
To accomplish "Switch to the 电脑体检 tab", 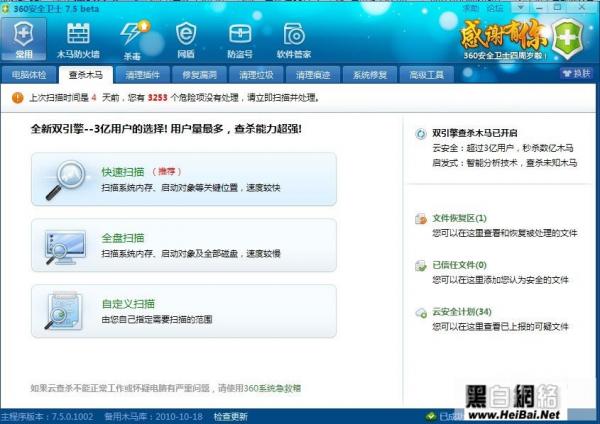I will pyautogui.click(x=28, y=75).
